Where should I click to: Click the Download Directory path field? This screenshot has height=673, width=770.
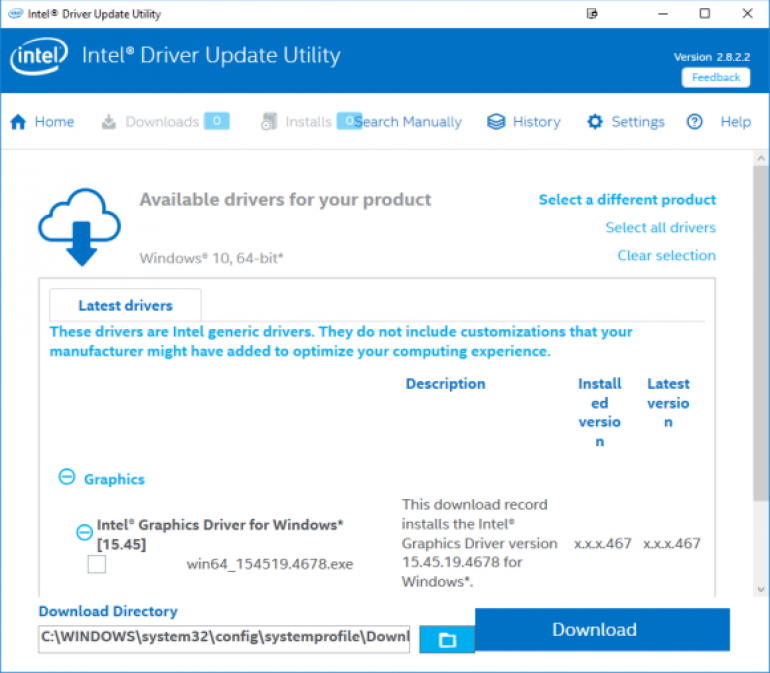[x=224, y=639]
